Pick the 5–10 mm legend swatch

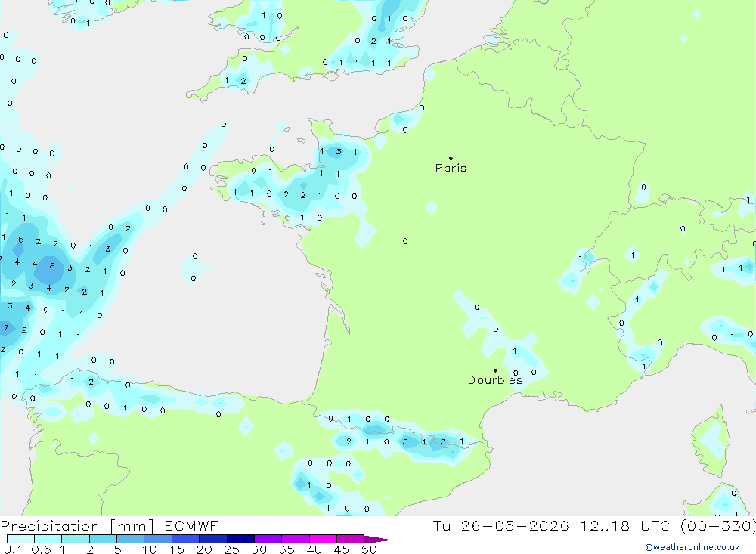130,539
